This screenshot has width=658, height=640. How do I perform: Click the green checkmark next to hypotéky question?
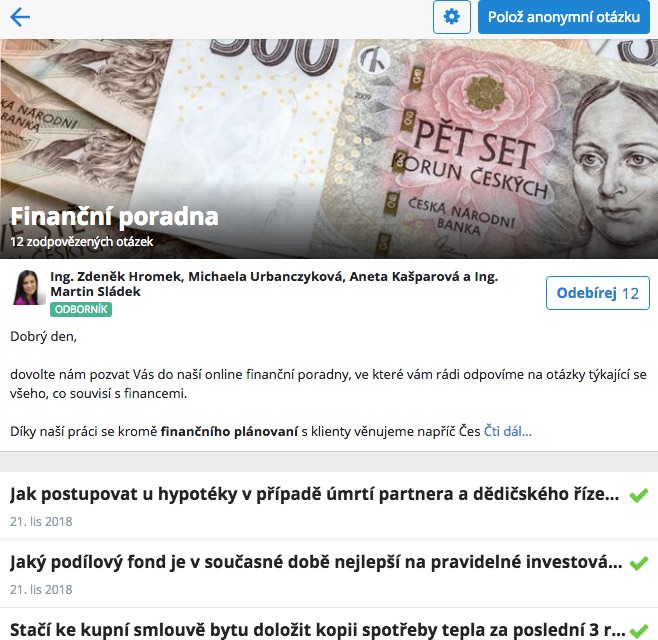pyautogui.click(x=639, y=495)
